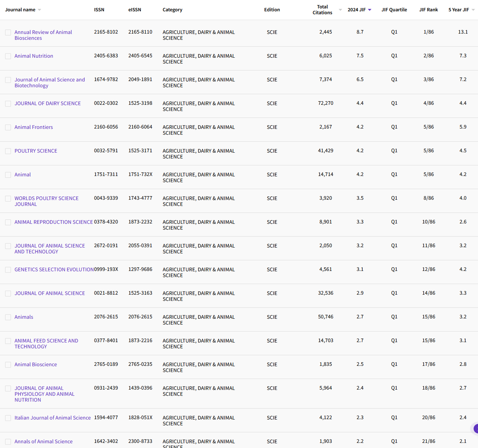Screen dimensions: 478x448
Task: Select the JOURNAL OF DAIRY SCIENCE checkbox
Action: 8,104
